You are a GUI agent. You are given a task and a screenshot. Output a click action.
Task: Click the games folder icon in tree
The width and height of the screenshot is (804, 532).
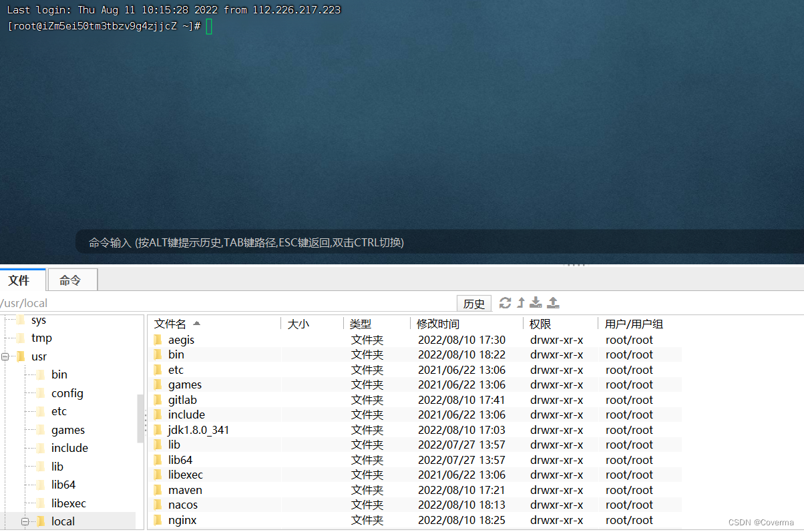[x=41, y=431]
